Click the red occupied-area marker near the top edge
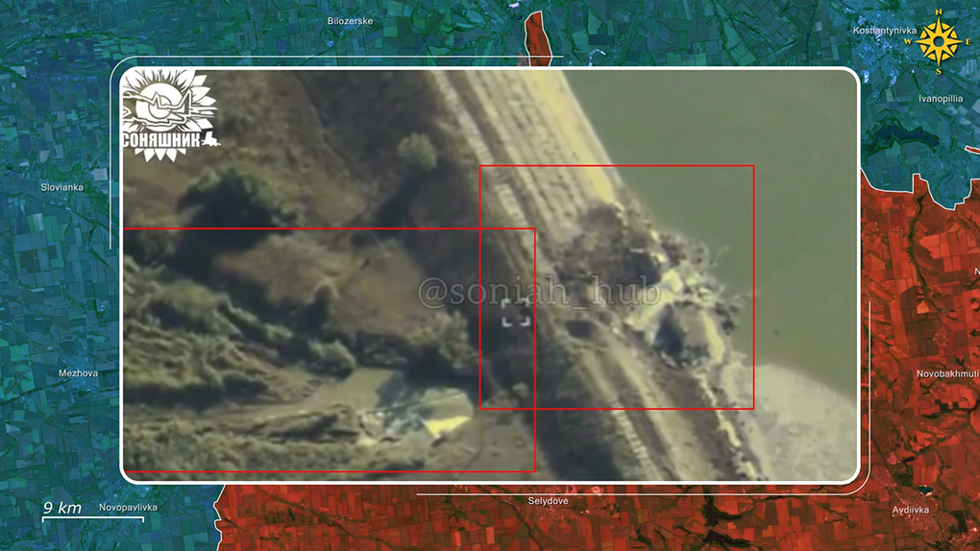The height and width of the screenshot is (551, 980). coord(537,38)
